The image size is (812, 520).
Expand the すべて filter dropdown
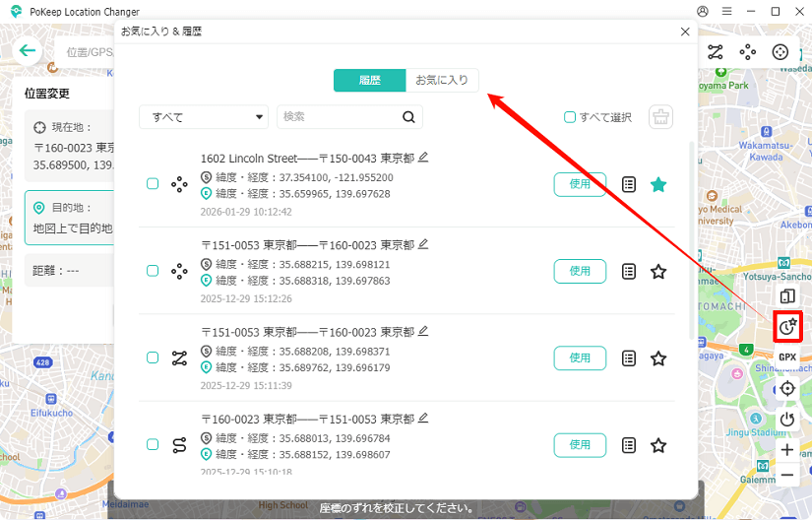(204, 117)
